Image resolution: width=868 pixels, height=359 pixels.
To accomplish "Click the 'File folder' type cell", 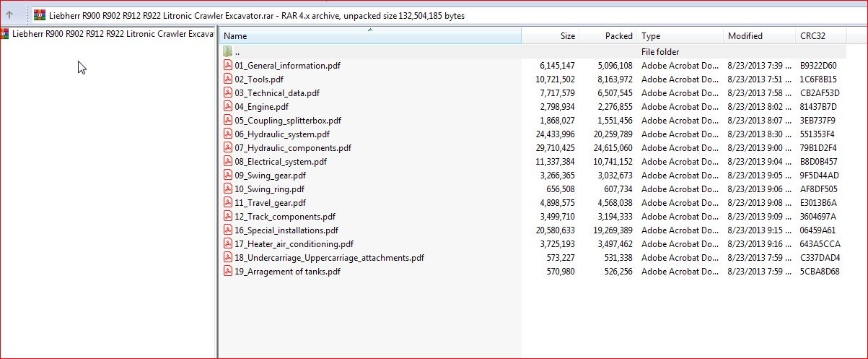I will [x=660, y=52].
